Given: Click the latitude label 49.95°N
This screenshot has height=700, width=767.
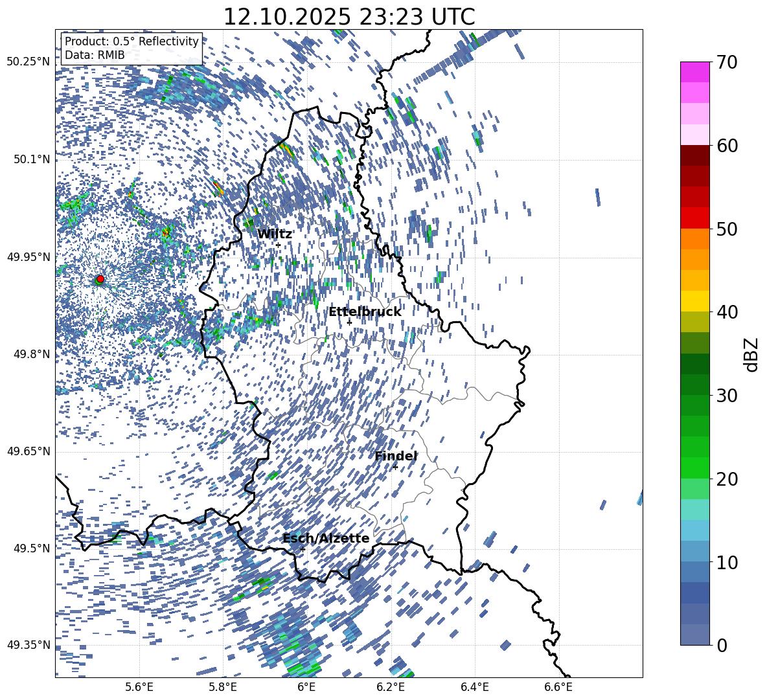Looking at the screenshot, I should (x=29, y=257).
